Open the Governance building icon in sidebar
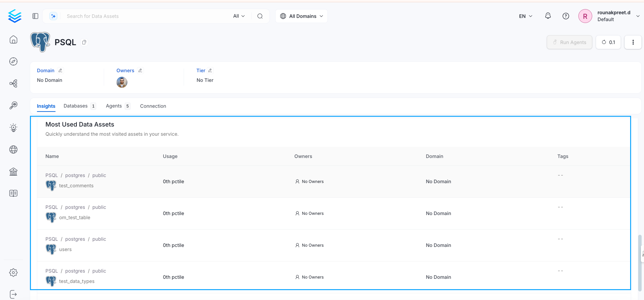Viewport: 644px width, 300px height. pyautogui.click(x=13, y=172)
